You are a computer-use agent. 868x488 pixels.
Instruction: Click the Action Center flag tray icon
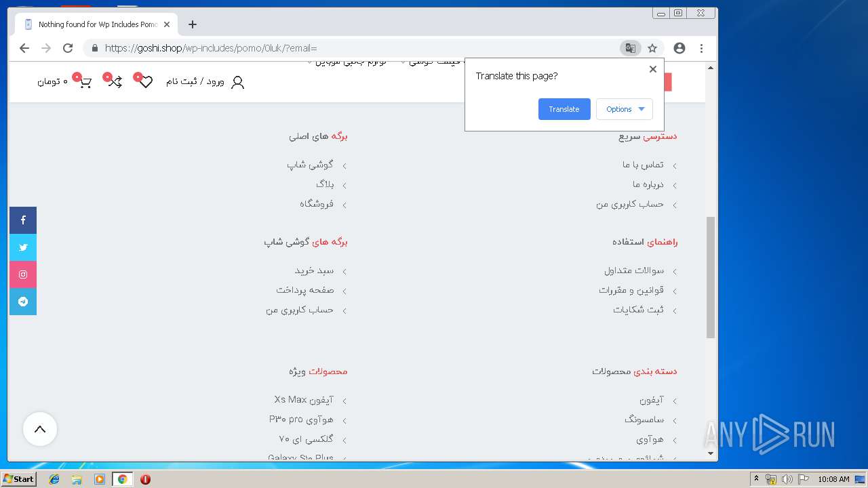click(x=804, y=479)
